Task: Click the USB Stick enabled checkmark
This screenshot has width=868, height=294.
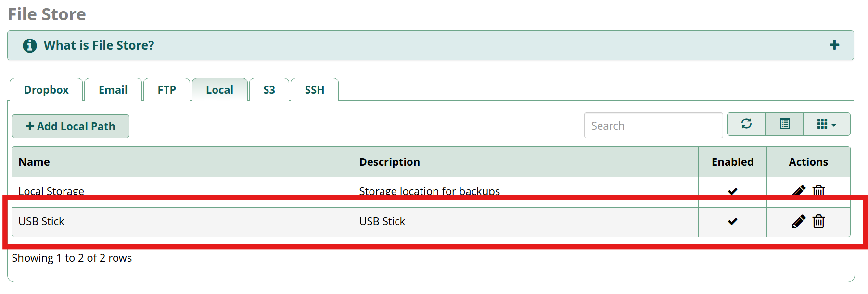Action: [732, 222]
